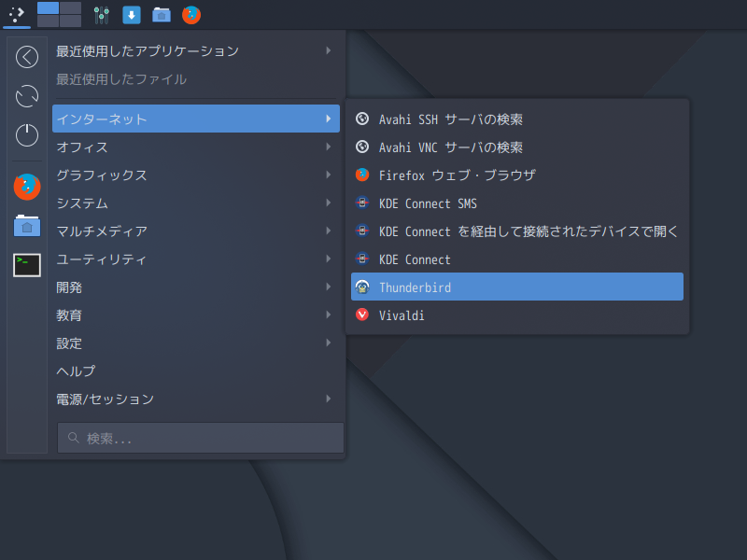Launch Firefox from the top panel
This screenshot has height=560, width=747.
pos(191,15)
